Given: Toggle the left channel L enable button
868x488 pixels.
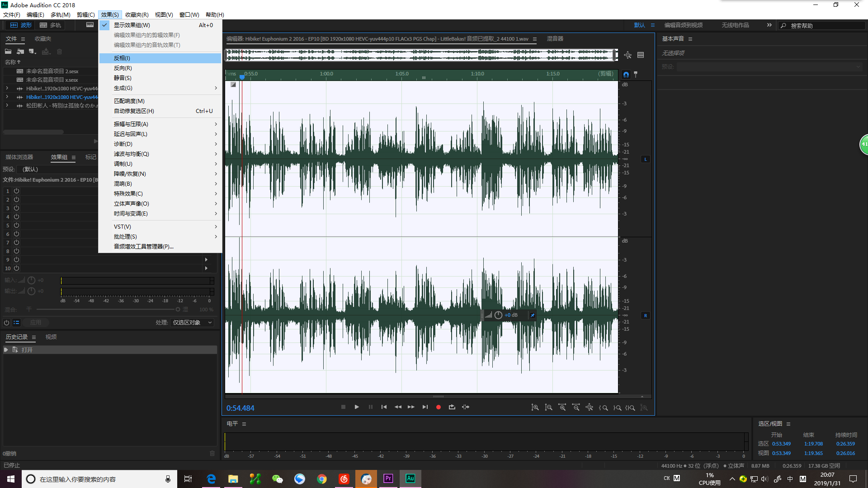Looking at the screenshot, I should (646, 159).
